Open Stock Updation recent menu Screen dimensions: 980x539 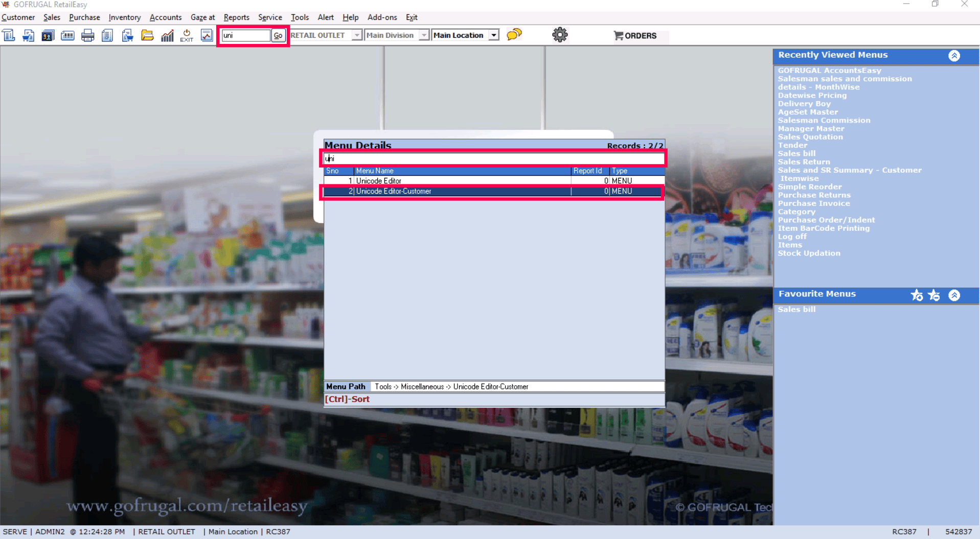[809, 253]
